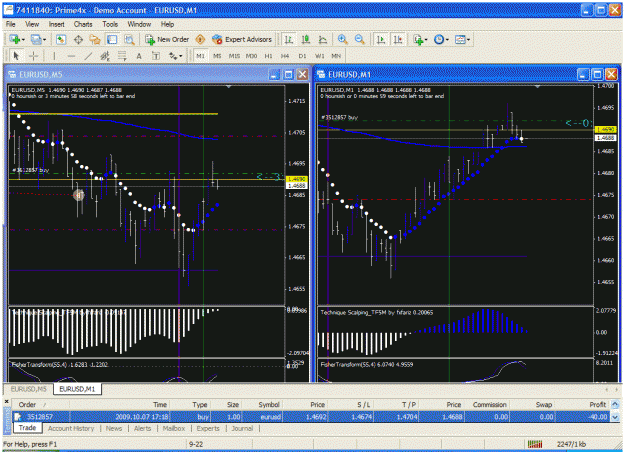This screenshot has width=625, height=452.
Task: Draw a vertical line tool
Action: (x=54, y=56)
